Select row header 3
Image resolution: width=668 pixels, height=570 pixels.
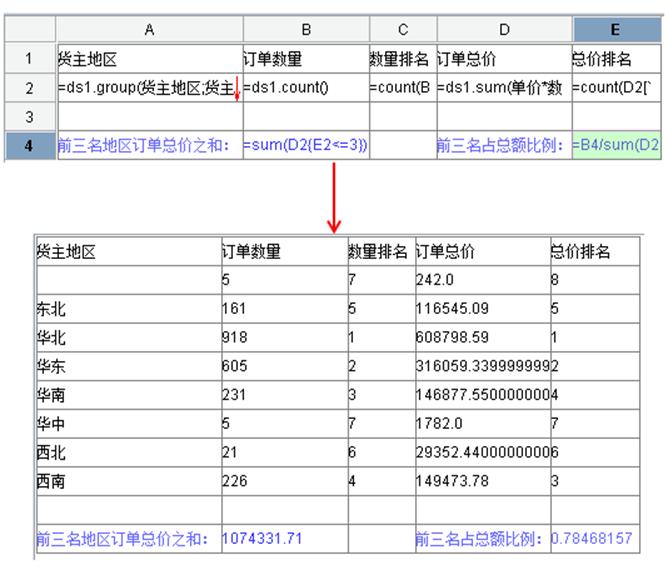[x=29, y=116]
